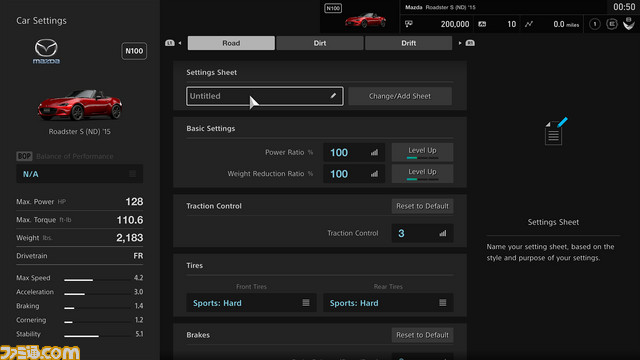Click the list icon in the BOP field
The image size is (640, 360).
tap(133, 174)
